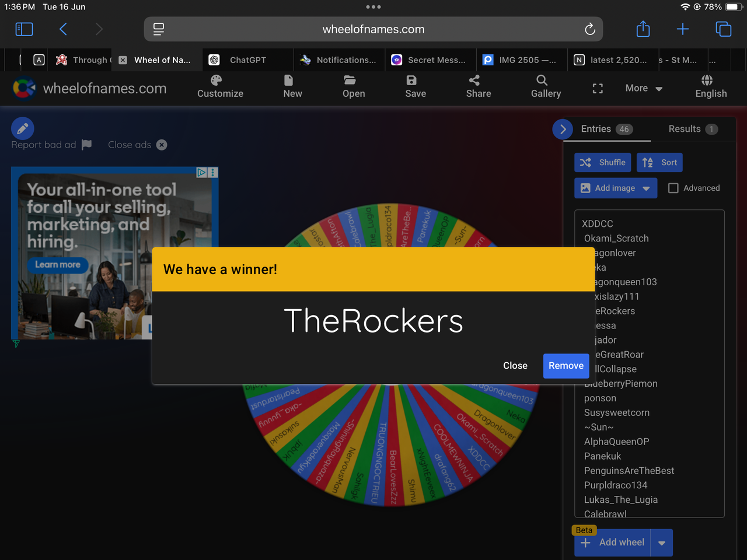
Task: Switch to the Secret Mess... browser tab
Action: coord(430,60)
